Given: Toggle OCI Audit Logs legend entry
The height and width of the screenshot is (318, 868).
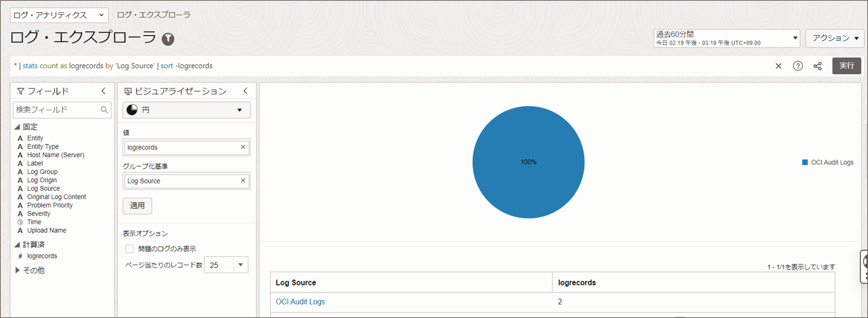Looking at the screenshot, I should click(x=827, y=162).
